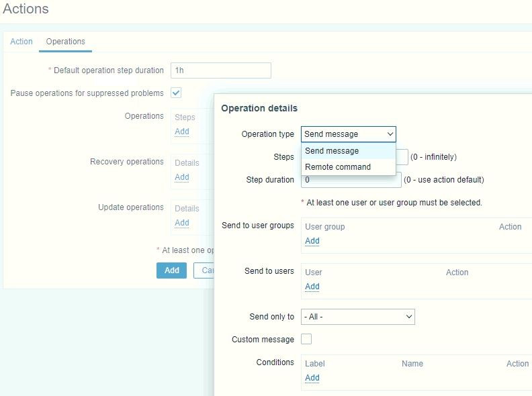Add a new condition in Conditions
The width and height of the screenshot is (532, 396).
pyautogui.click(x=312, y=378)
